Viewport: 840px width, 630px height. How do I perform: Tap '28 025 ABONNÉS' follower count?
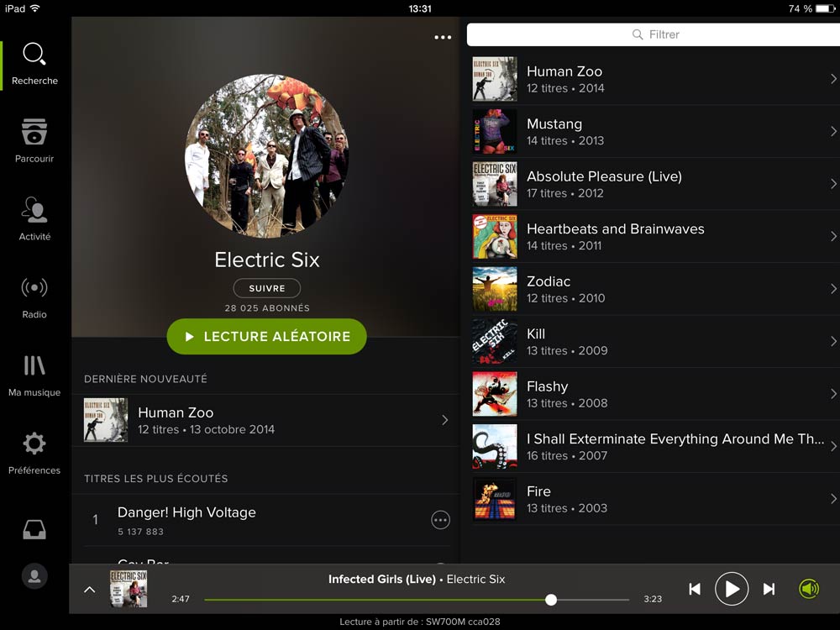click(267, 308)
